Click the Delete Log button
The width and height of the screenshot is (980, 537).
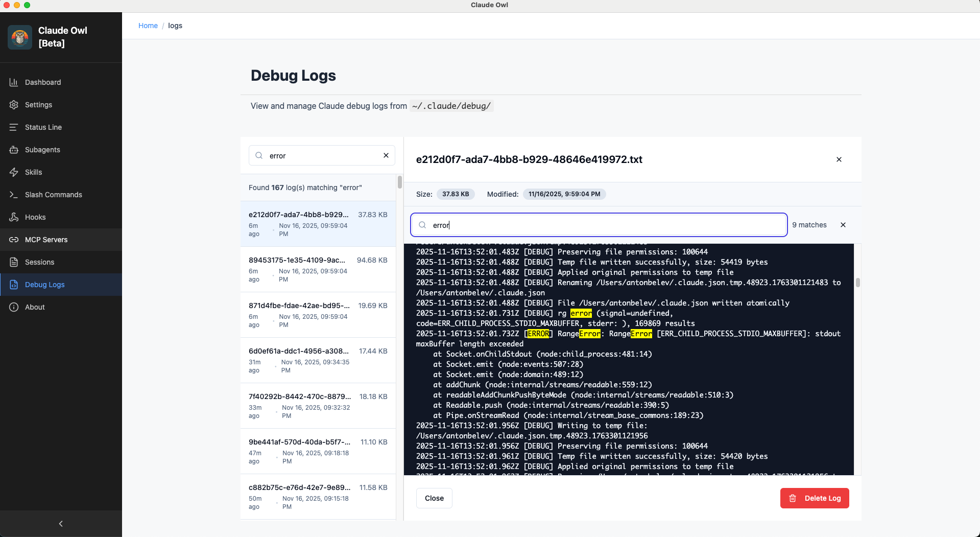pyautogui.click(x=814, y=498)
